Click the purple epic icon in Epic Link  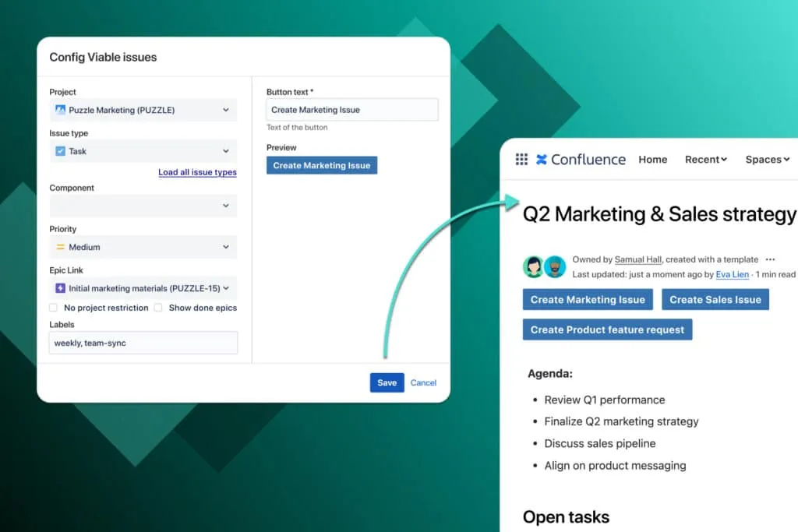pyautogui.click(x=60, y=288)
